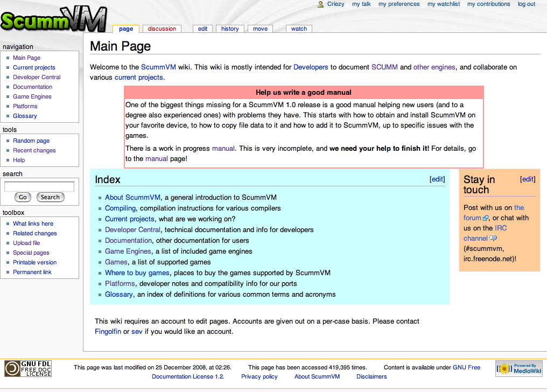This screenshot has width=547, height=392.
Task: Open current projects link in intro paragraph
Action: click(x=139, y=78)
